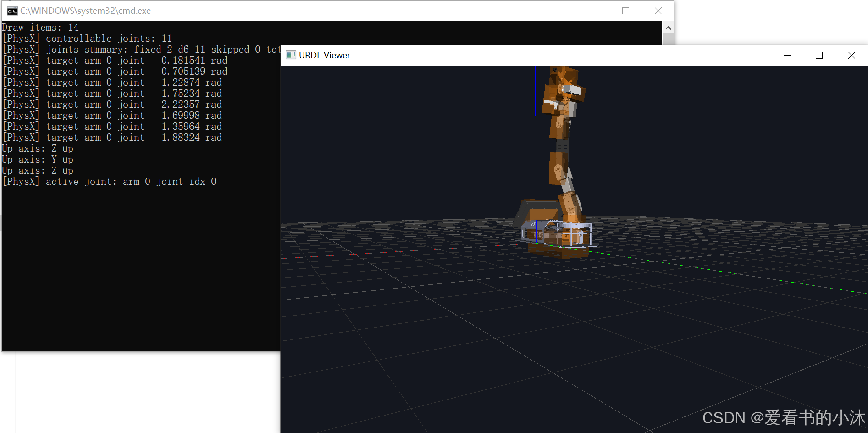Click the cmd.exe scrollbar up arrow

tap(668, 28)
